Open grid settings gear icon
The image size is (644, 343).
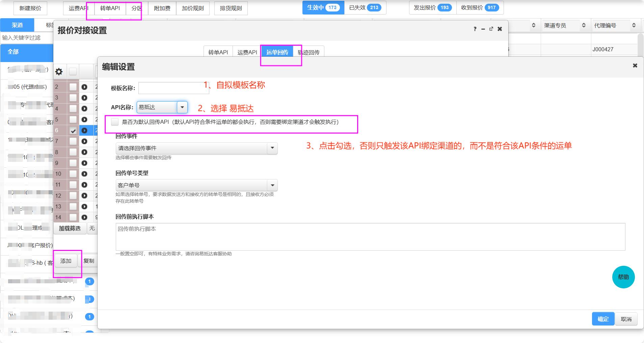[59, 72]
